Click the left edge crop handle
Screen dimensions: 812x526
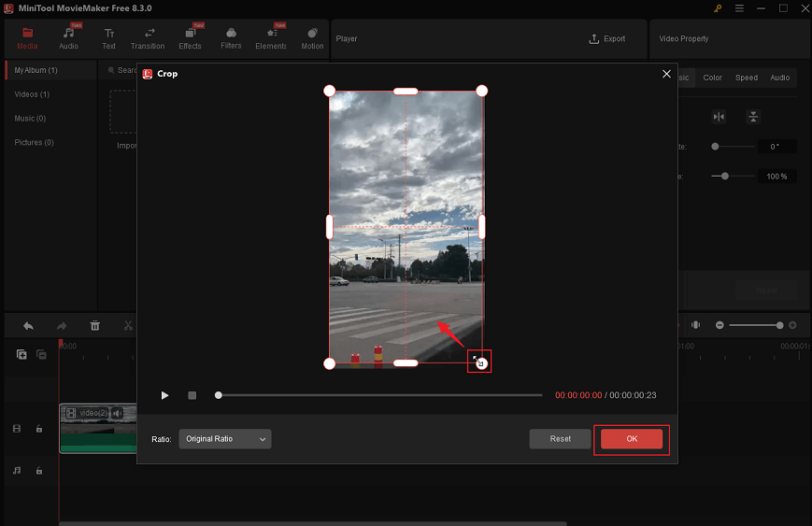[329, 227]
